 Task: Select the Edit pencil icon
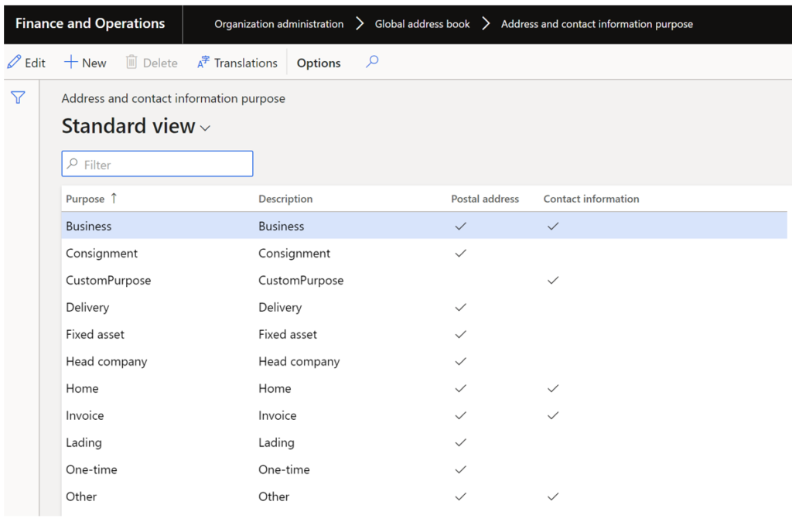click(x=14, y=62)
